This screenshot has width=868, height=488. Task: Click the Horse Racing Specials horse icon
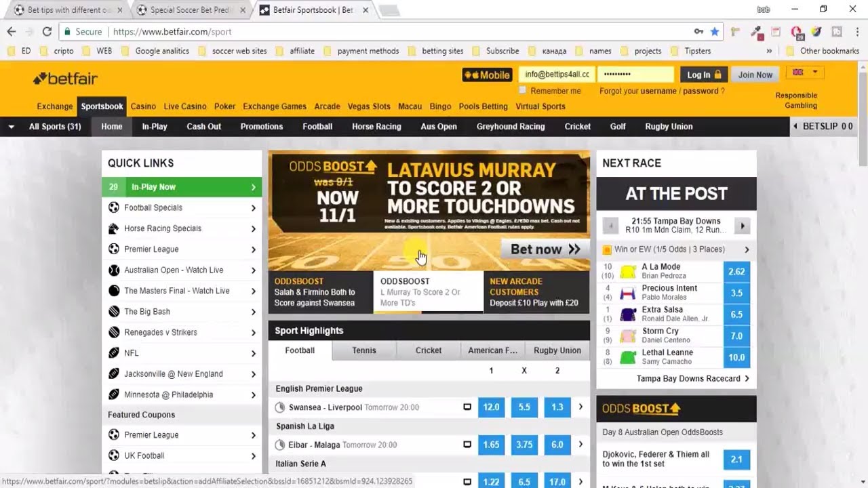114,228
